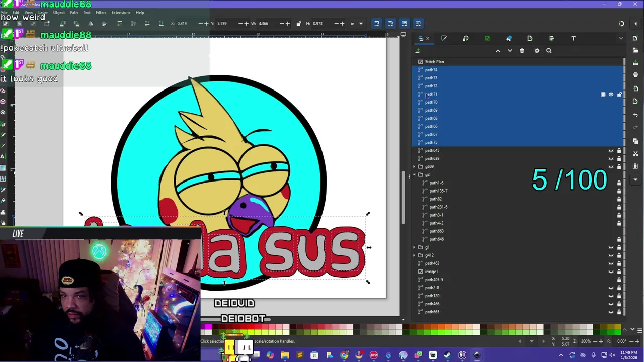Screen dimensions: 644x362
Task: Toggle visibility eye on path71 row
Action: coord(611,94)
